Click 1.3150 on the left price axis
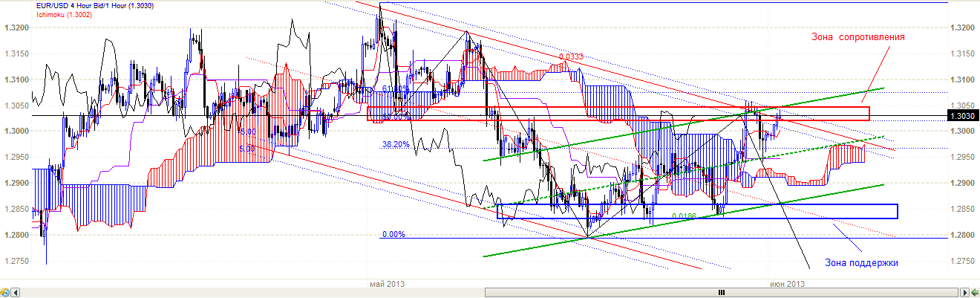Viewport: 980px width, 298px height. (x=16, y=54)
